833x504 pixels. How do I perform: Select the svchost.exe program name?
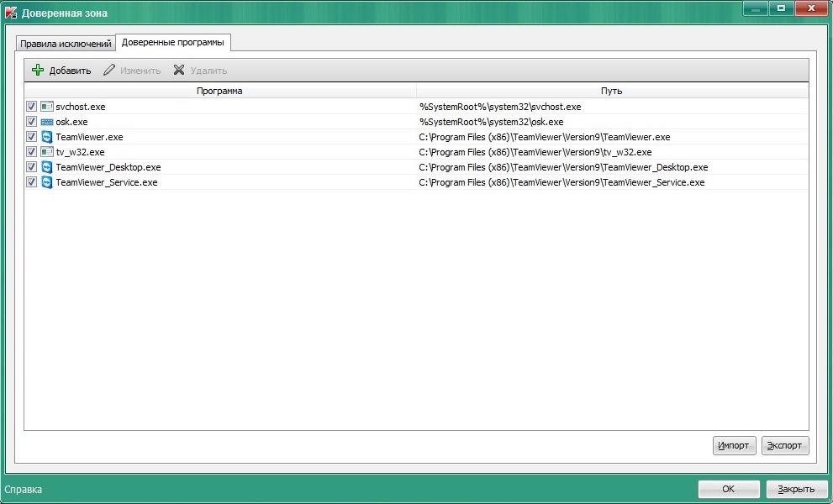pos(81,107)
